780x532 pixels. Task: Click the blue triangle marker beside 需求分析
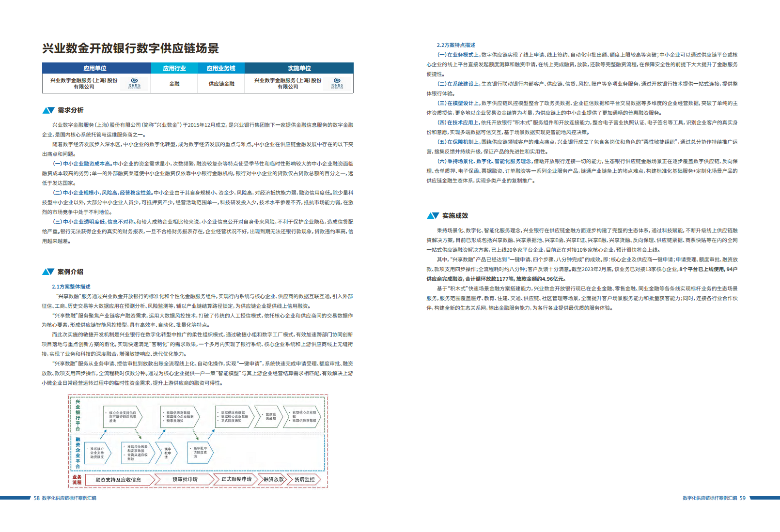48,110
